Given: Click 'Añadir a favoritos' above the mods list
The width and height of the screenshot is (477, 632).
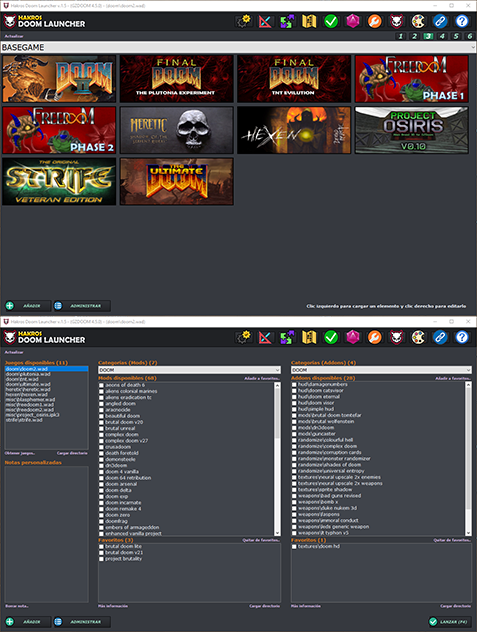Looking at the screenshot, I should pyautogui.click(x=262, y=378).
